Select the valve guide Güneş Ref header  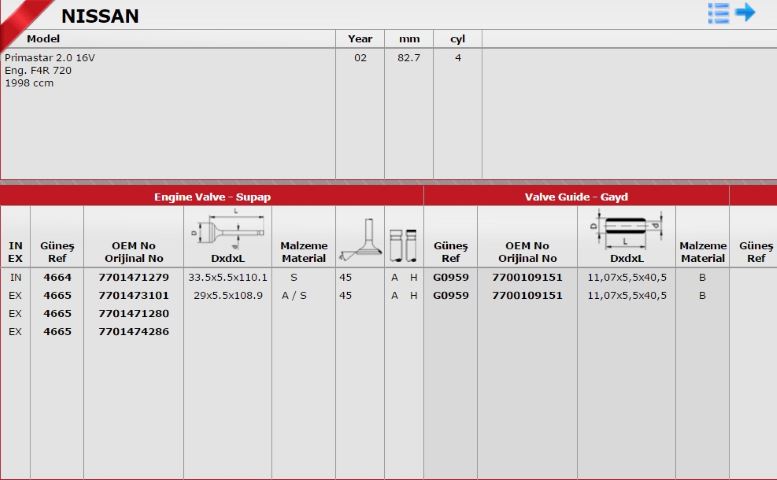point(450,252)
